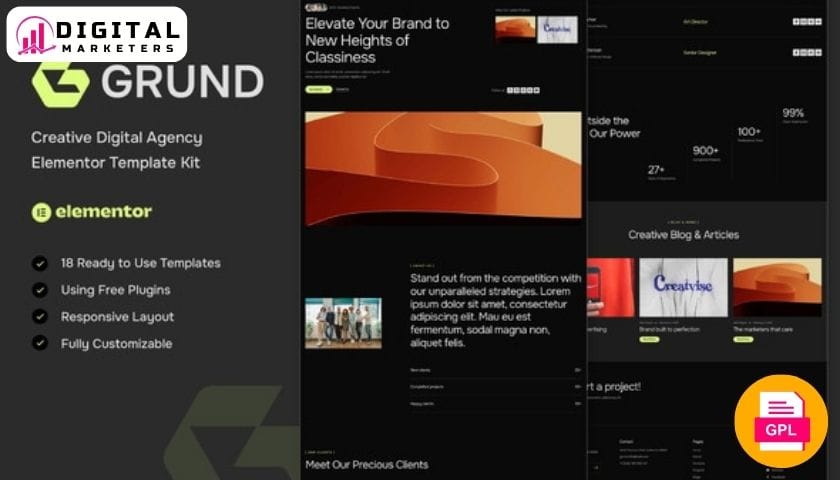Click the green hexagon Grund logo mark
This screenshot has height=480, width=840.
tap(61, 85)
